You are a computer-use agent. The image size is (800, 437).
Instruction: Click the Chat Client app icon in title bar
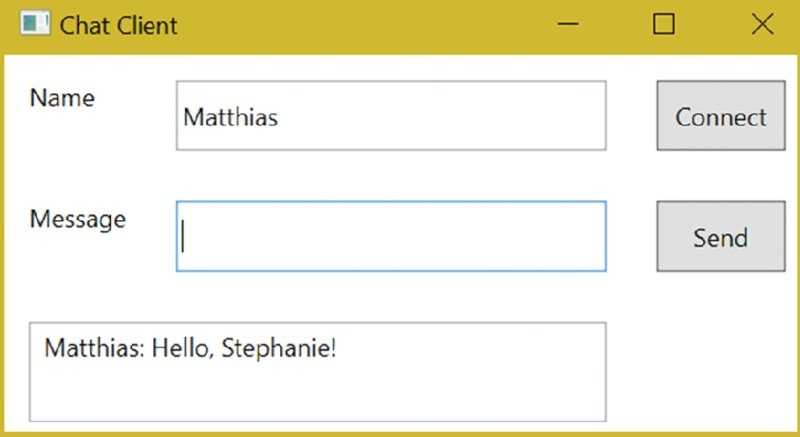35,23
